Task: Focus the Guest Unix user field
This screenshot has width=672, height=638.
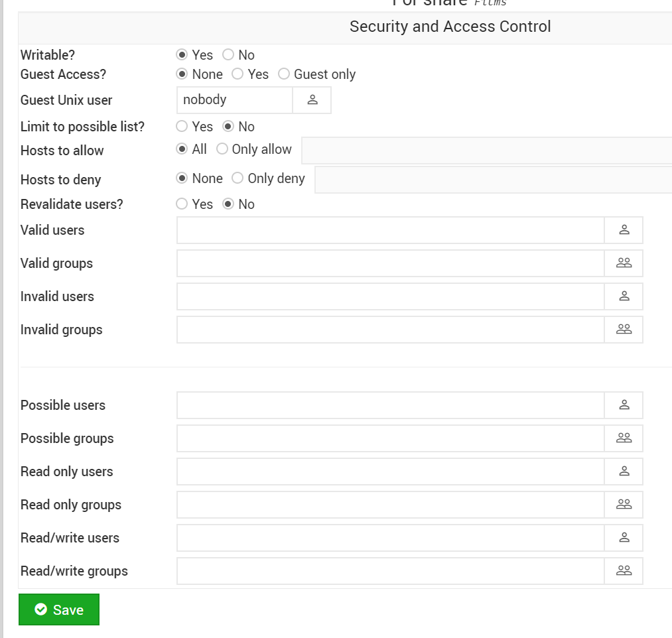Action: pyautogui.click(x=234, y=100)
